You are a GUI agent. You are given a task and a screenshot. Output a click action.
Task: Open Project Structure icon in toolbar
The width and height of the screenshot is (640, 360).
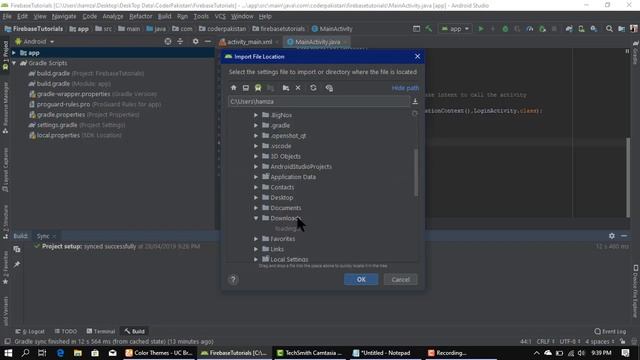621,29
